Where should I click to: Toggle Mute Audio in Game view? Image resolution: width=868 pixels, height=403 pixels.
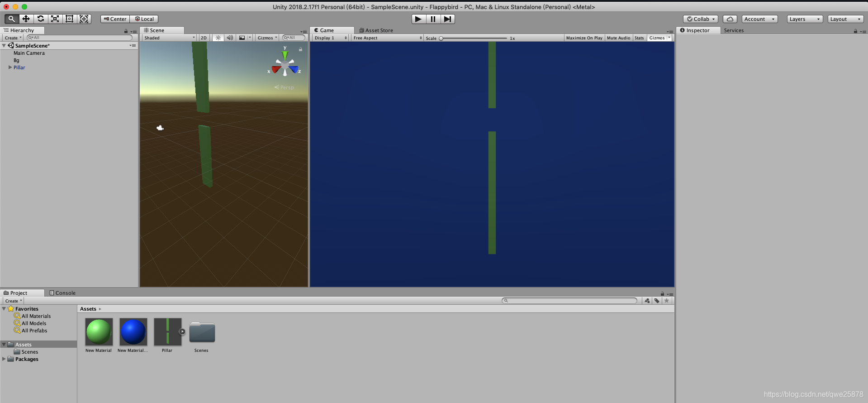coord(618,38)
